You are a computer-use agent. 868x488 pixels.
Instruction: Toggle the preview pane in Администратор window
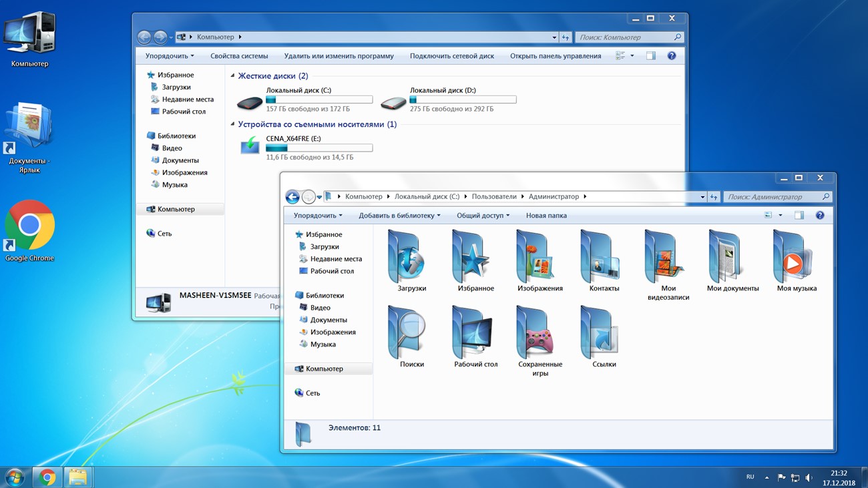[x=799, y=216]
